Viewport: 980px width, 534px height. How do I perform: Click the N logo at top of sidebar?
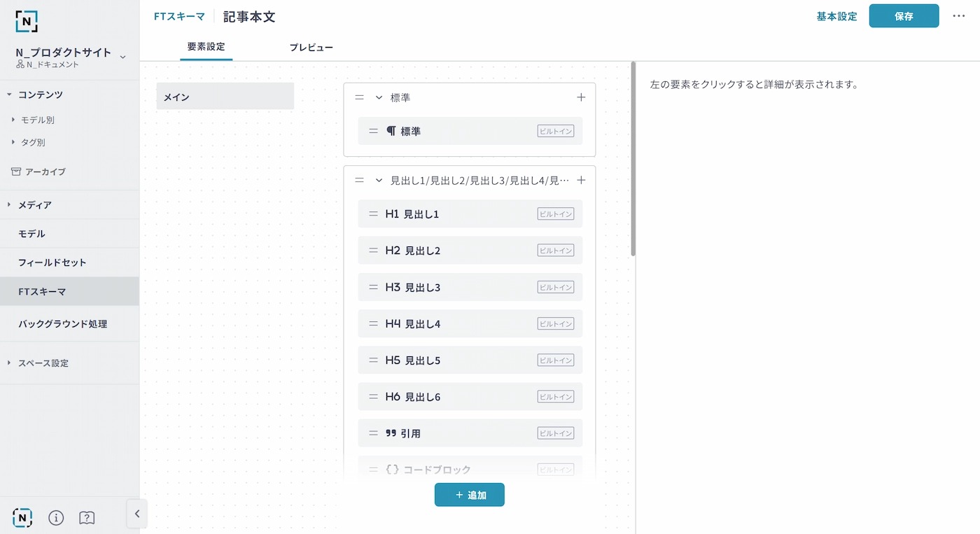coord(26,21)
